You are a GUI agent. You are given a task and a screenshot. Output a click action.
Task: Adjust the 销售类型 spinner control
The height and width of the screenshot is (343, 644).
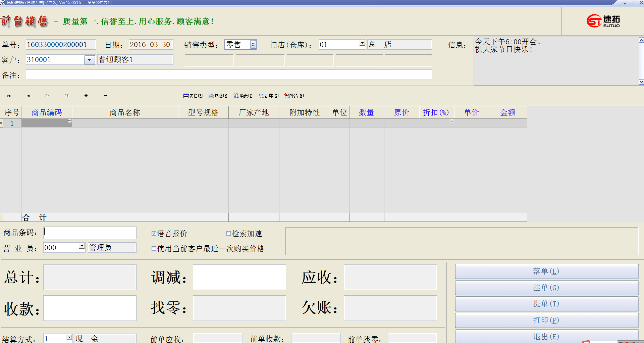tap(253, 44)
